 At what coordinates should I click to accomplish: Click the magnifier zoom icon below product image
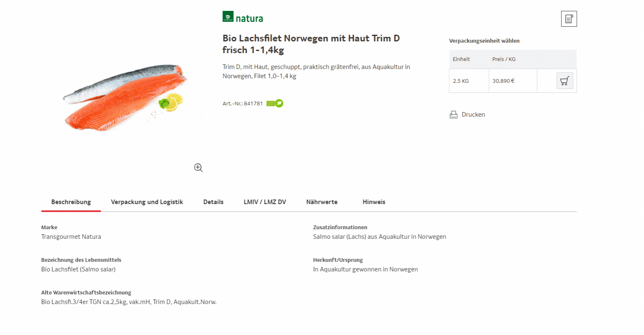click(198, 168)
